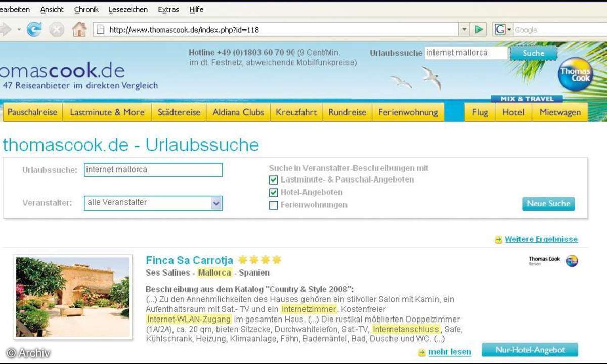Image resolution: width=607 pixels, height=364 pixels.
Task: Open the Extras menu
Action: pos(168,9)
